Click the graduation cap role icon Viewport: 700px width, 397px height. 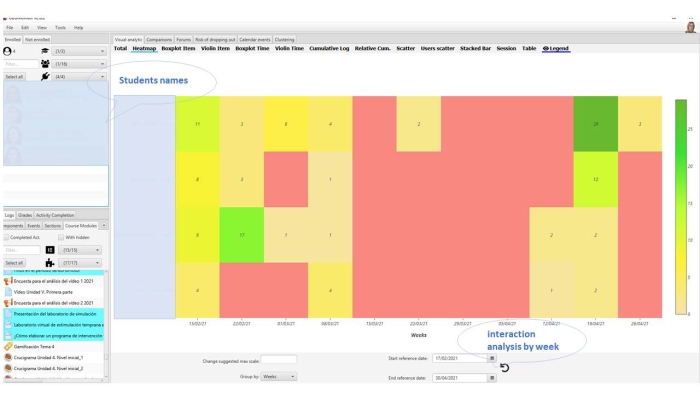coord(45,51)
